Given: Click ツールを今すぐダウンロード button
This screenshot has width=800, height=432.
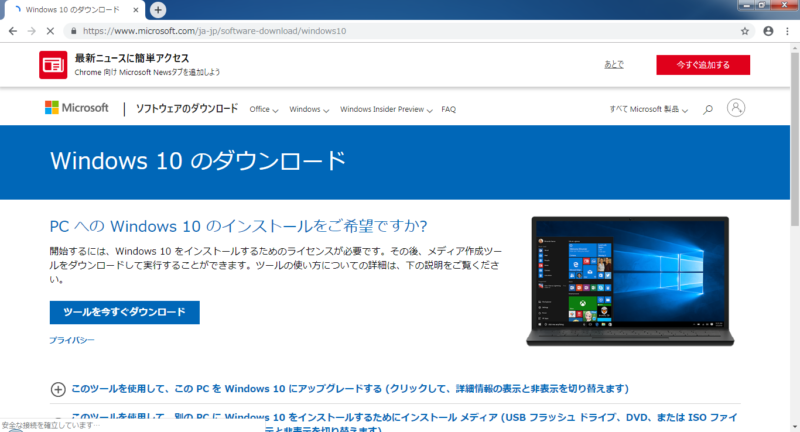Looking at the screenshot, I should [124, 312].
